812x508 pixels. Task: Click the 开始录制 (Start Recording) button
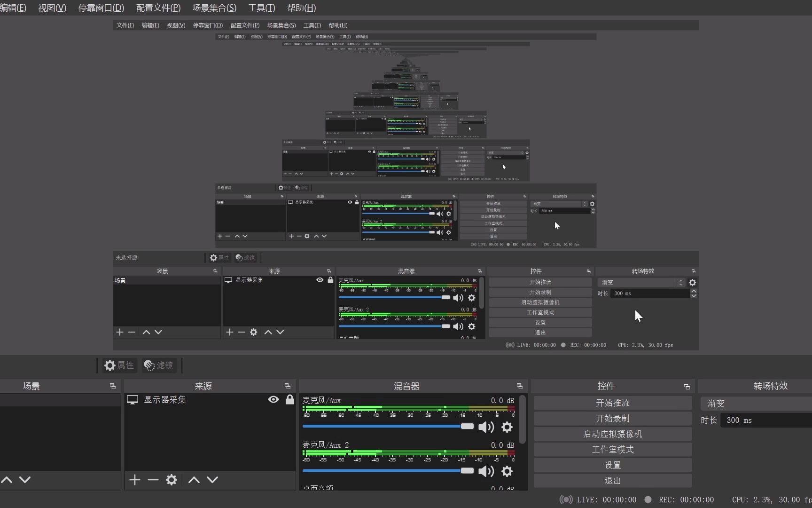612,418
